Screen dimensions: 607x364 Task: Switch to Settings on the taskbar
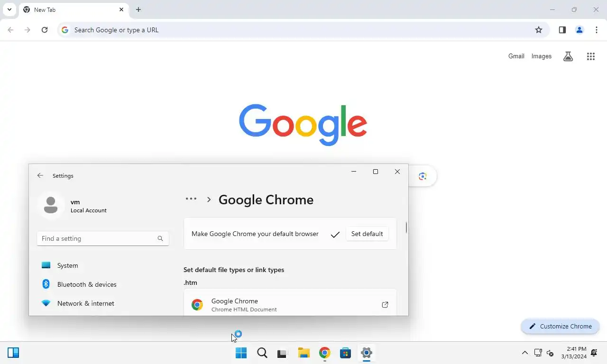coord(367,353)
